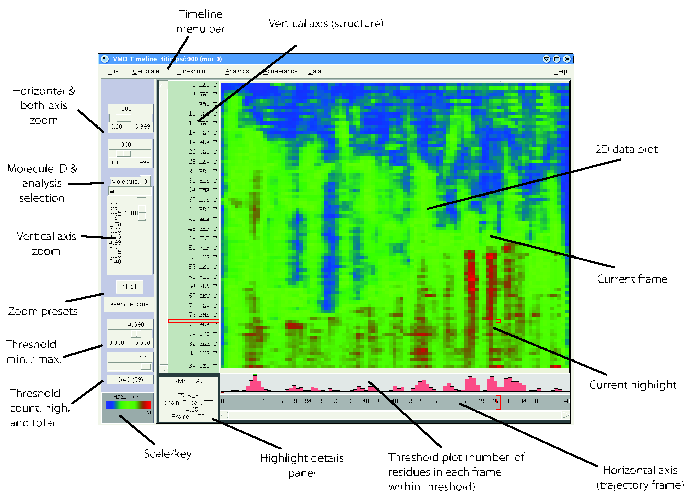Click the red highlighted residue row label
Screen dimensions: 690x492
[x=192, y=322]
